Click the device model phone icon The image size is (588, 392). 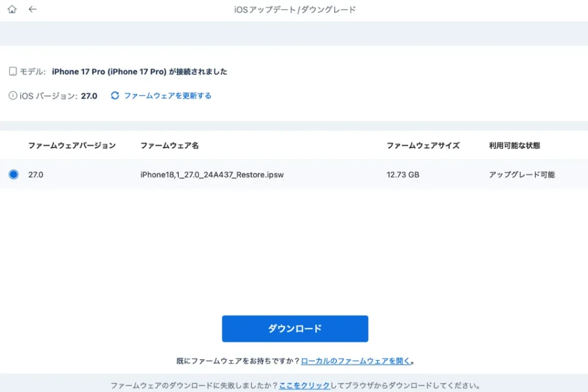(13, 71)
